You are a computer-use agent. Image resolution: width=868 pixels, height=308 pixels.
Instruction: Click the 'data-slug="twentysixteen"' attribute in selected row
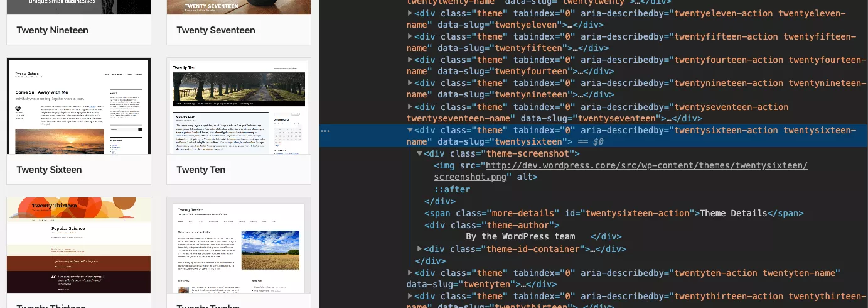click(505, 142)
